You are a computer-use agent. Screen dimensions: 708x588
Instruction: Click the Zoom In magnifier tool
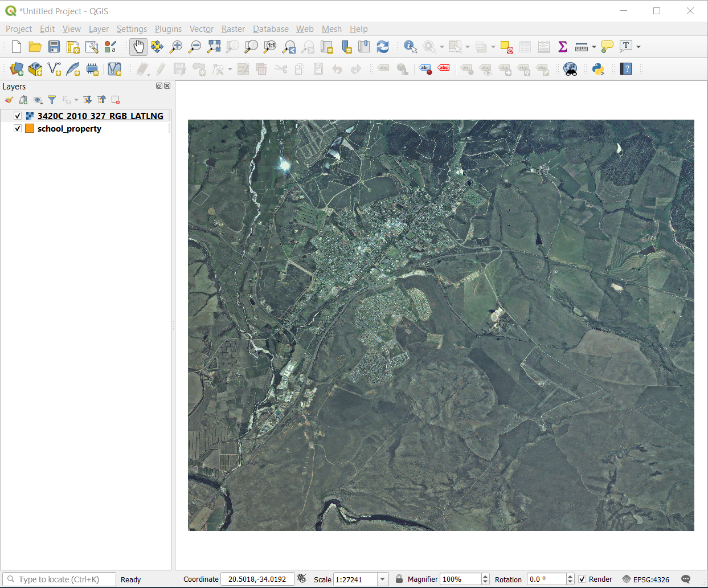[176, 47]
